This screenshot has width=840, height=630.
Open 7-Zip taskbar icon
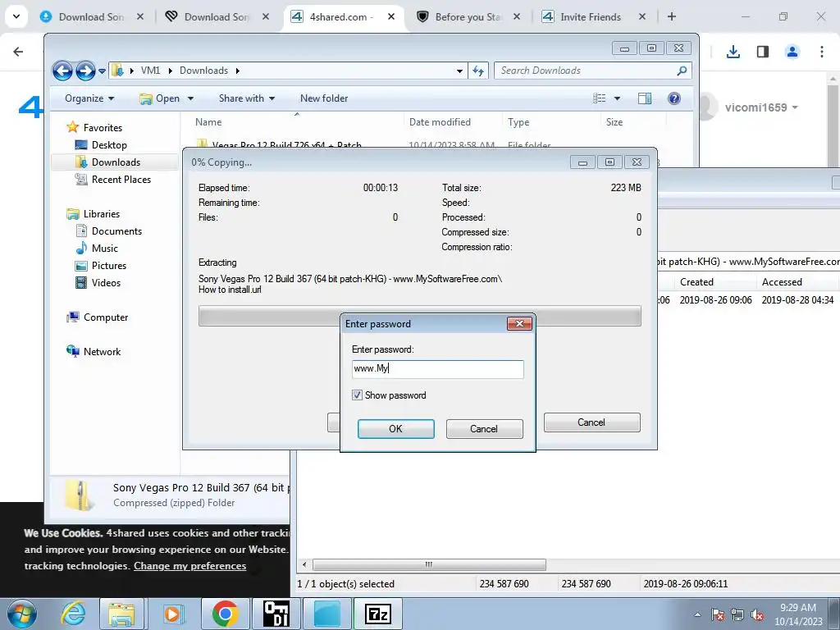point(378,614)
